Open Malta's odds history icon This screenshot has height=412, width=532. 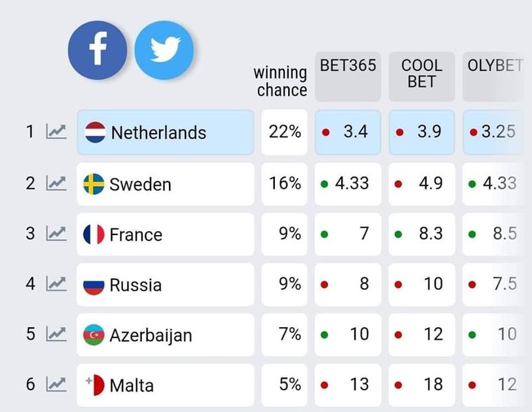tap(57, 384)
